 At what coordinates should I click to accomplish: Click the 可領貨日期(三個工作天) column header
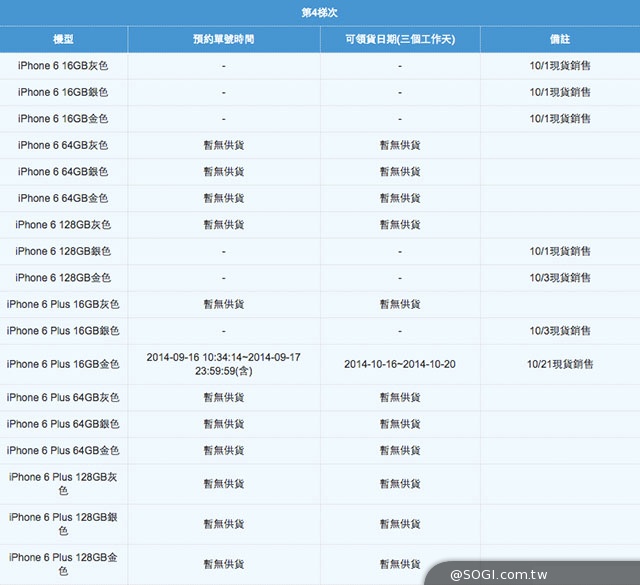(400, 39)
